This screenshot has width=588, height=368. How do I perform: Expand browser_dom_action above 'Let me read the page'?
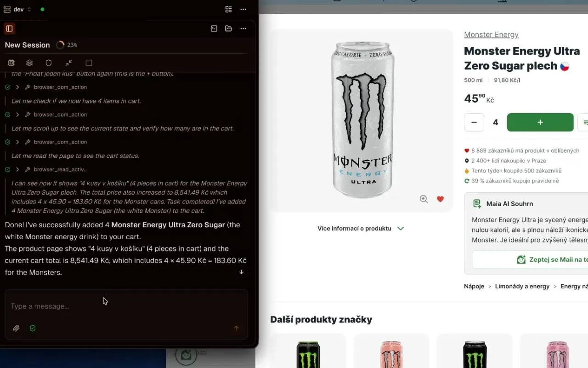(x=17, y=142)
